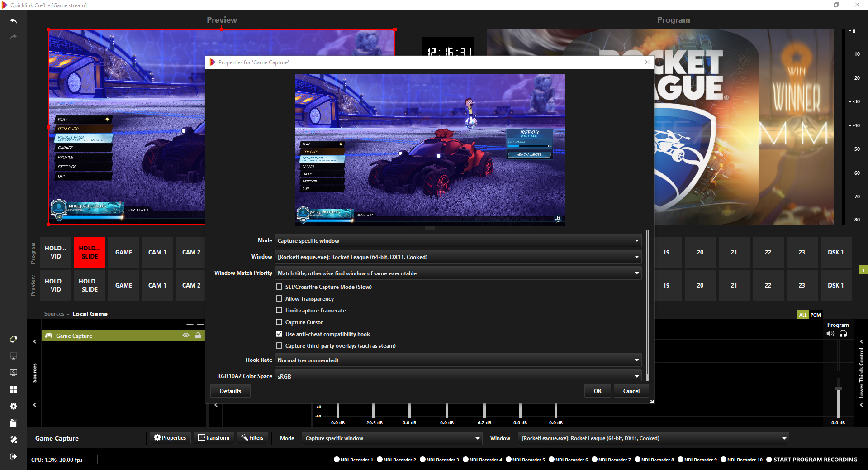Close the Properties for 'Game Capture' dialog
This screenshot has height=470, width=868.
coord(647,62)
